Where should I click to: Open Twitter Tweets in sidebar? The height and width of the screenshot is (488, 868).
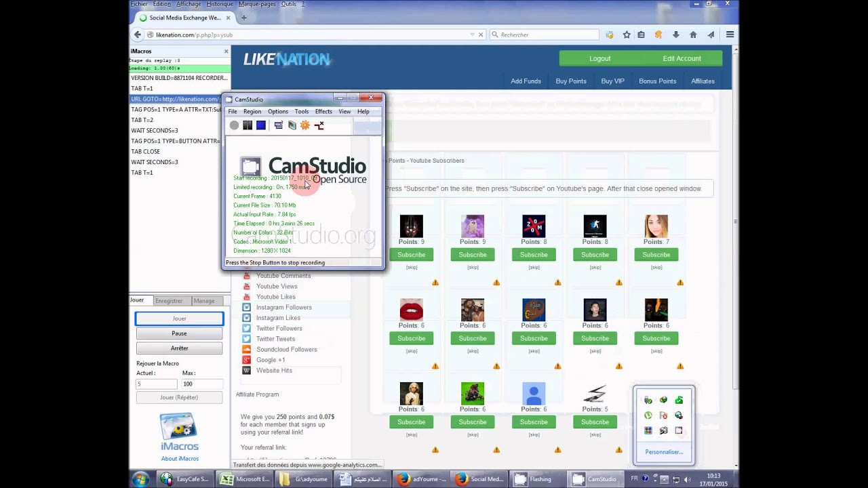pos(275,339)
